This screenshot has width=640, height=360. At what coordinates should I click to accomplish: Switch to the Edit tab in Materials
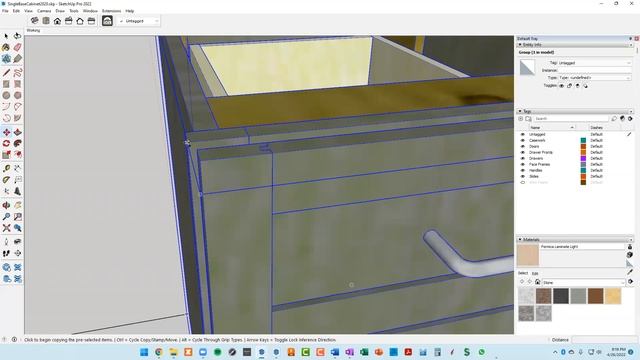pyautogui.click(x=535, y=273)
